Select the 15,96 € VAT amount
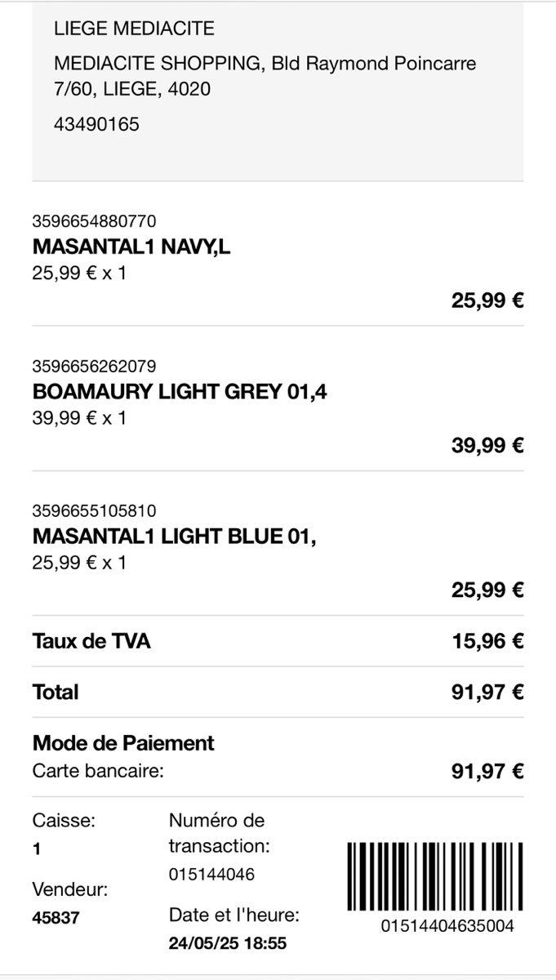The height and width of the screenshot is (980, 556). click(487, 641)
